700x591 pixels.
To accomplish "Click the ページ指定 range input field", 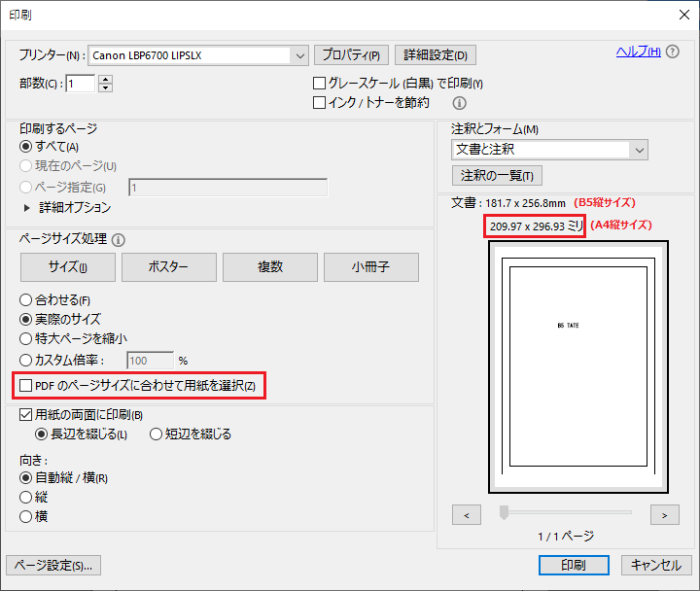I will pos(228,188).
